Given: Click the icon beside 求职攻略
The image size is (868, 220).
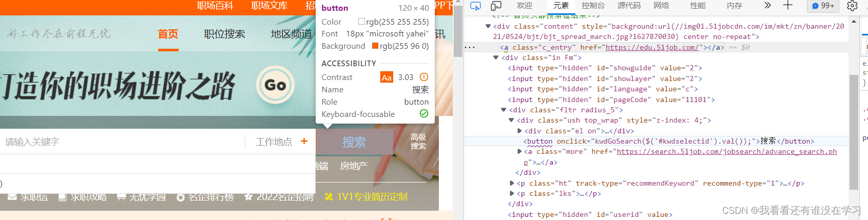Looking at the screenshot, I should point(63,197).
